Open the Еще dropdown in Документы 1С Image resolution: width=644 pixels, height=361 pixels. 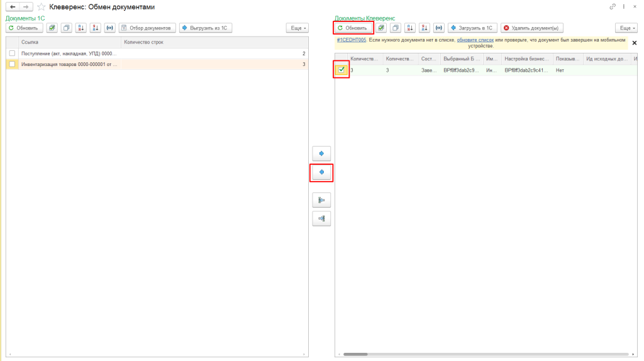[297, 28]
